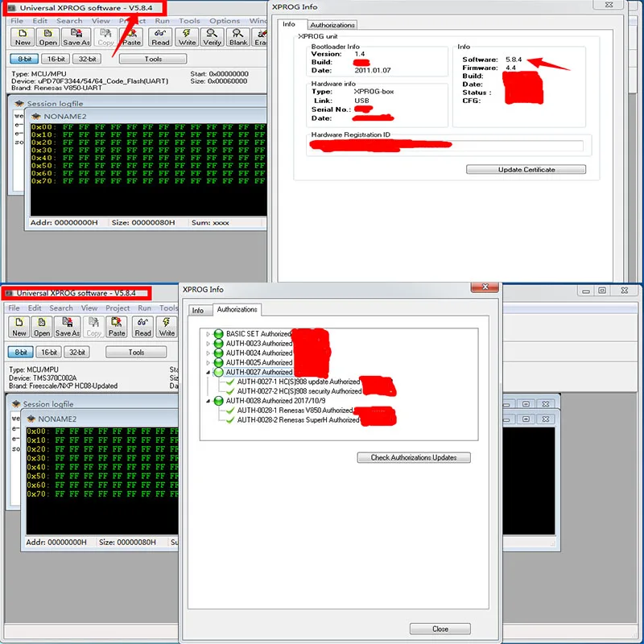
Task: Click New icon in lower XPROG toolbar
Action: point(19,327)
